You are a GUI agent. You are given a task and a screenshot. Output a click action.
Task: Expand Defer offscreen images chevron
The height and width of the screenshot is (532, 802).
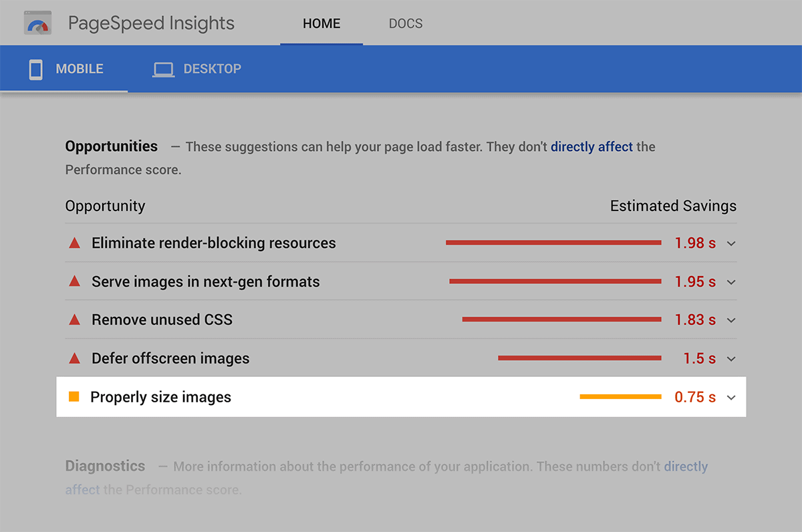(x=731, y=360)
